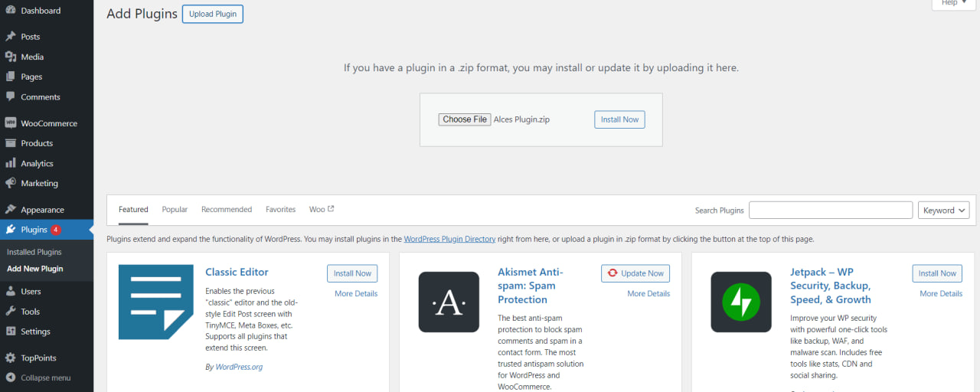
Task: Switch to the Popular plugins tab
Action: 175,210
